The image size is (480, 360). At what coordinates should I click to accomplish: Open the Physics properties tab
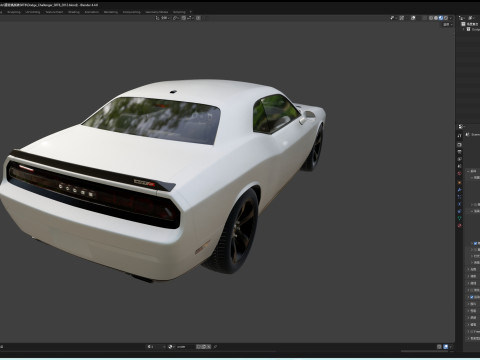point(460,204)
